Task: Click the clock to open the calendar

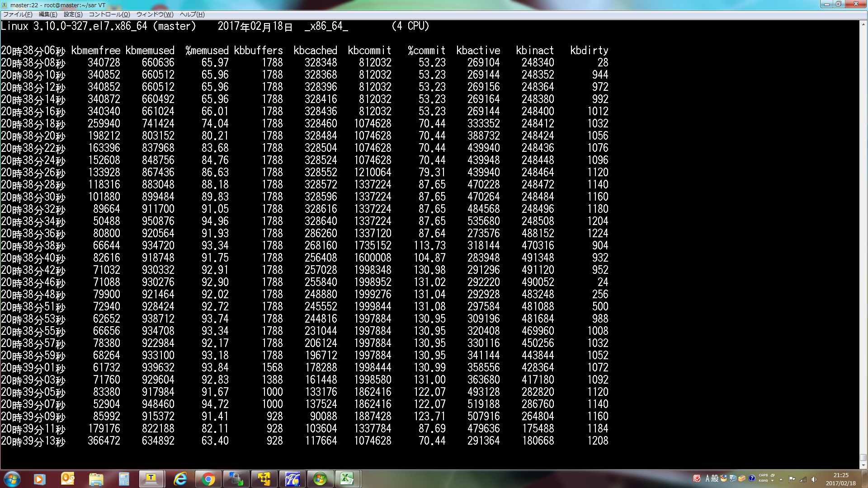Action: 842,478
